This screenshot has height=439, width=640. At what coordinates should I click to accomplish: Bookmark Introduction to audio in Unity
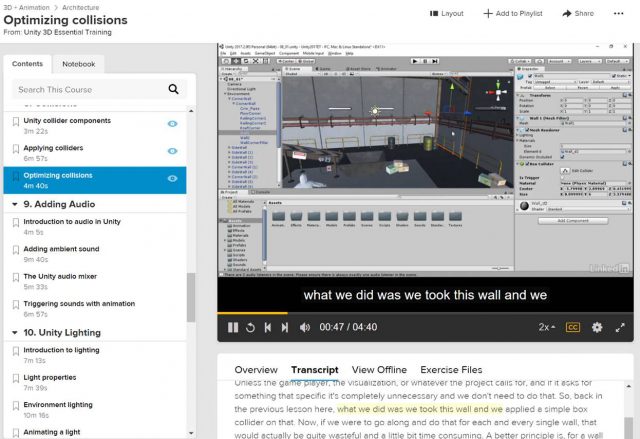(16, 222)
